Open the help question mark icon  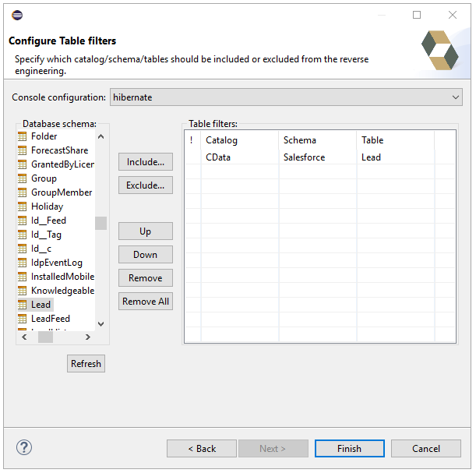tap(24, 447)
